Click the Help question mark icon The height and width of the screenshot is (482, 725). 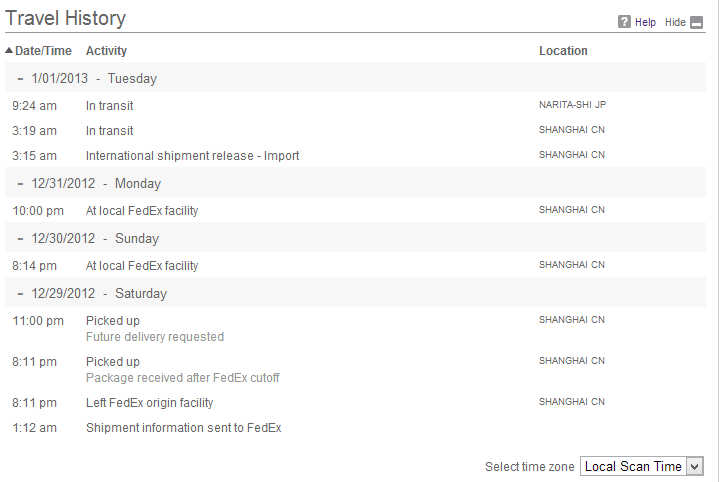click(624, 22)
